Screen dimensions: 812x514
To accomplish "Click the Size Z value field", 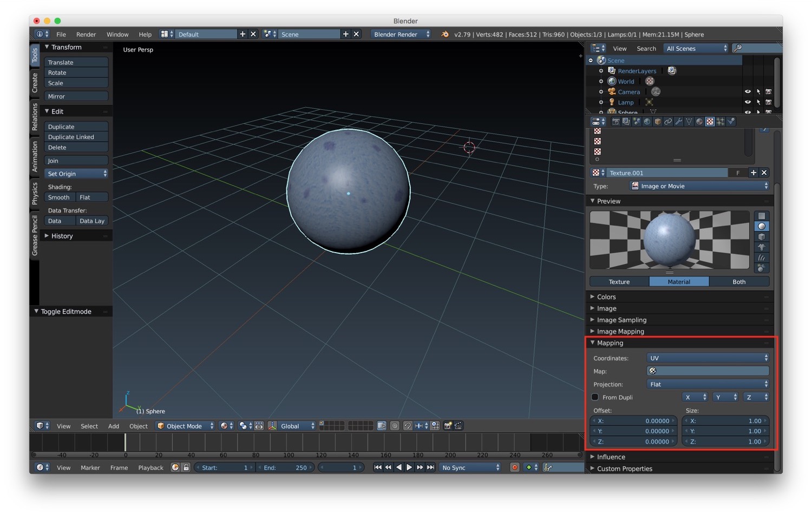I will point(725,441).
